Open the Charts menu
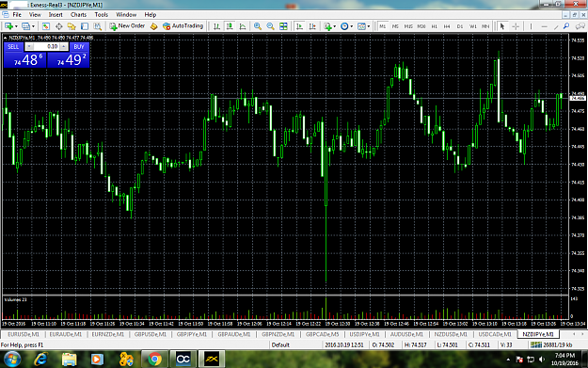588x368 pixels. click(x=78, y=15)
